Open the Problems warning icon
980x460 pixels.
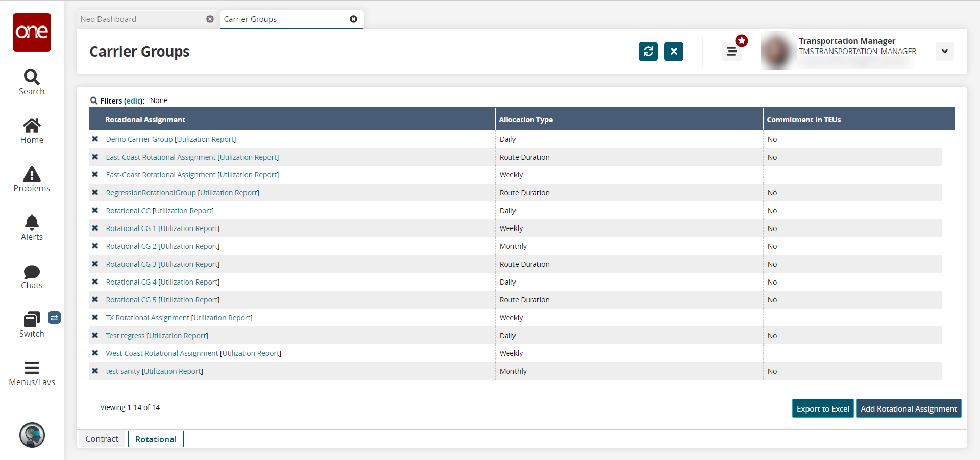pos(32,174)
